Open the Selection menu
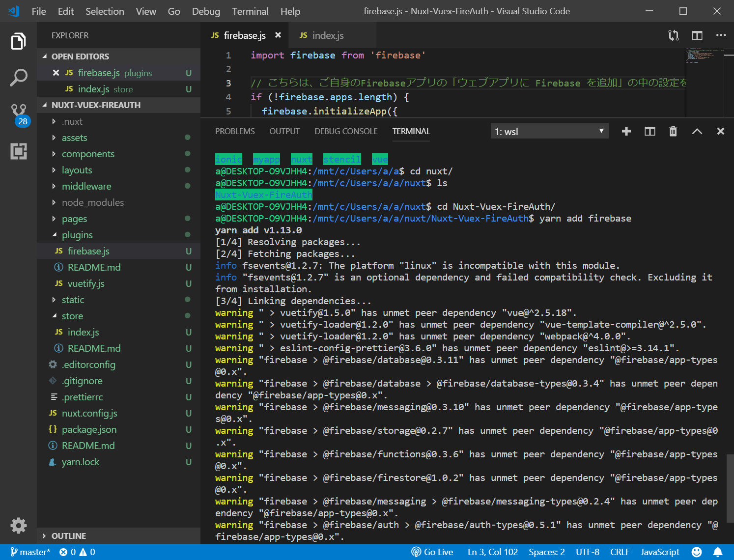 [x=105, y=11]
